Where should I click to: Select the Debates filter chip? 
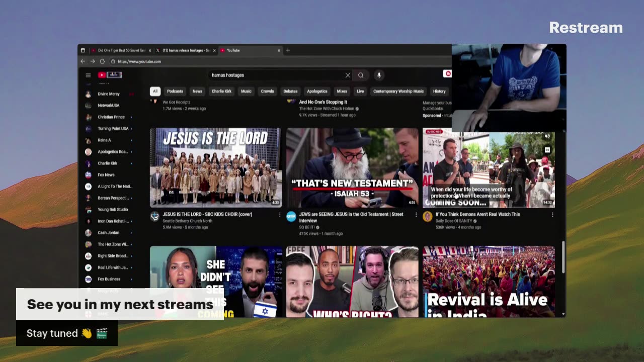coord(290,92)
